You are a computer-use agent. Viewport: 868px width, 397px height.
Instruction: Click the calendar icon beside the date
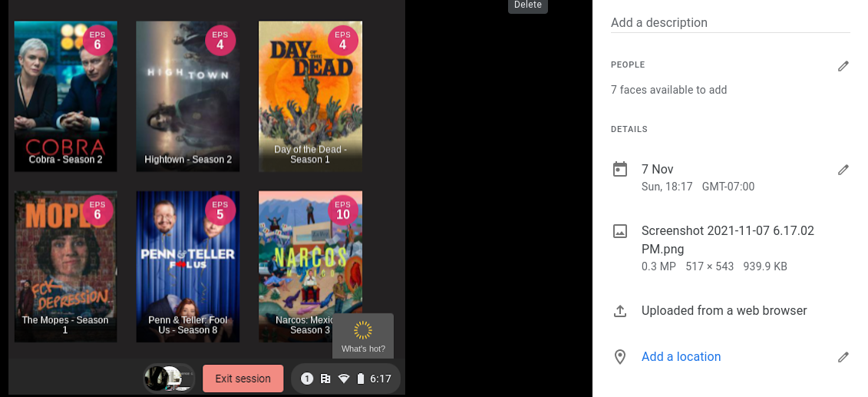tap(620, 170)
